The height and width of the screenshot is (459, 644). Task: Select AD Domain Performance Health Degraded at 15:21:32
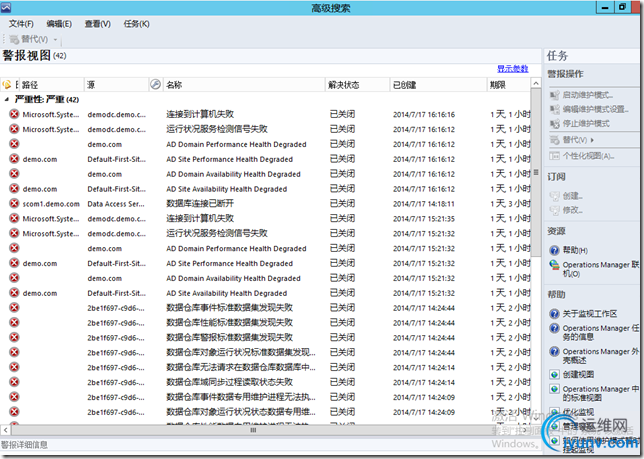(236, 248)
